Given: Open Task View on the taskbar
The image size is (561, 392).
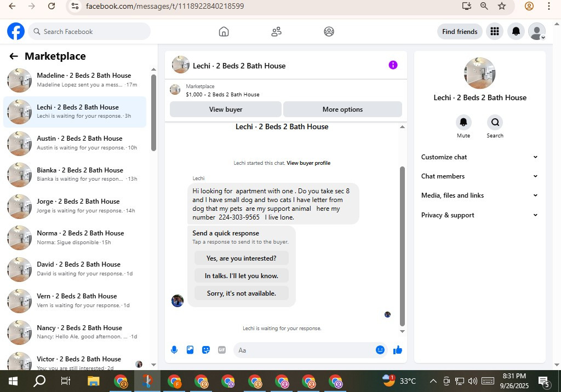Looking at the screenshot, I should [66, 381].
